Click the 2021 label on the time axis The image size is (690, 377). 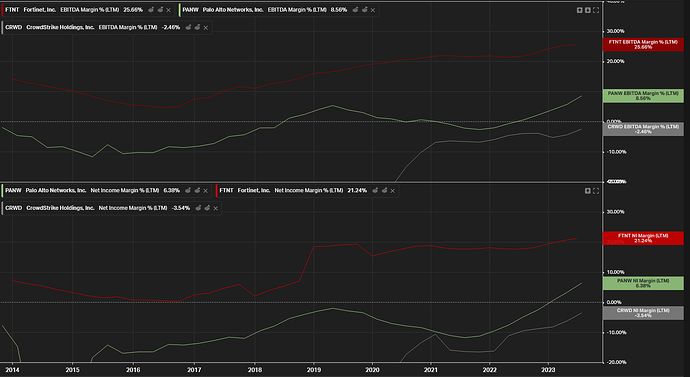click(431, 370)
